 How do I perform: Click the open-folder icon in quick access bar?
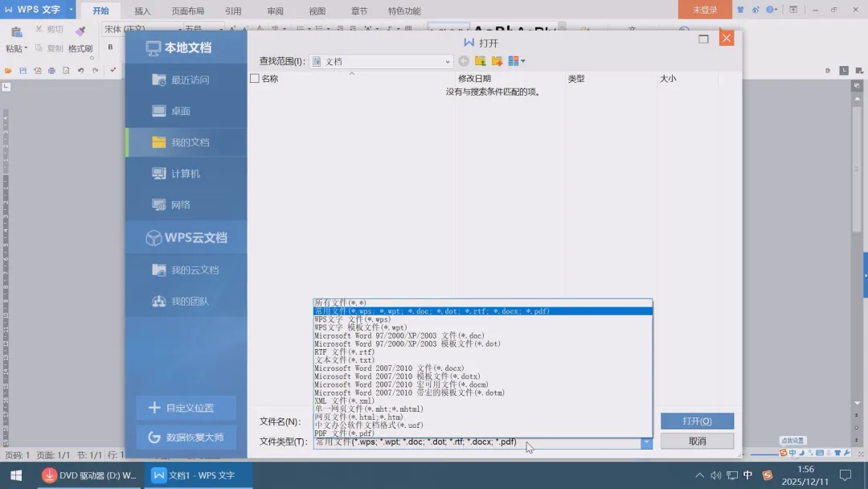pos(8,70)
